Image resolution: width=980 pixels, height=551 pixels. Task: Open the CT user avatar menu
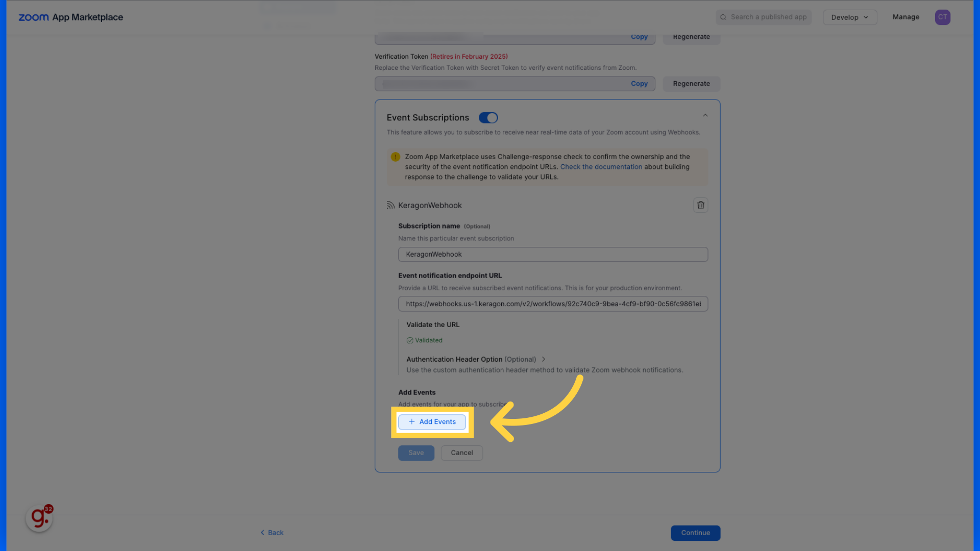coord(942,17)
